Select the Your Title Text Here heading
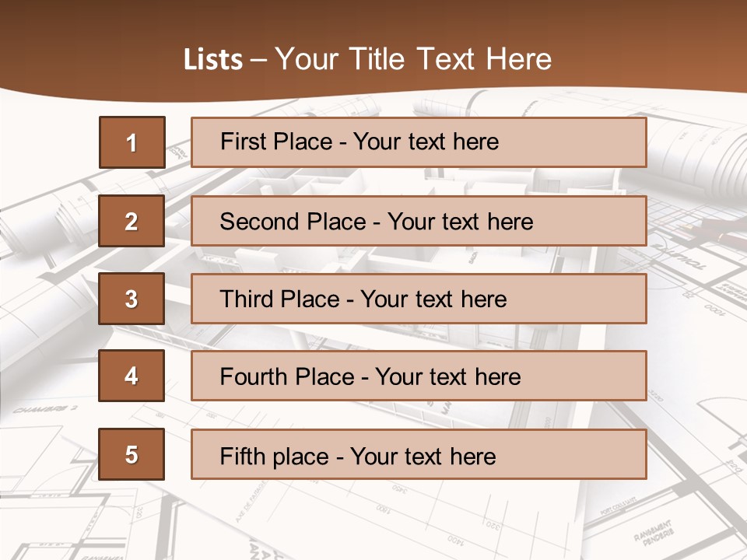Viewport: 747px width, 560px height. point(413,59)
